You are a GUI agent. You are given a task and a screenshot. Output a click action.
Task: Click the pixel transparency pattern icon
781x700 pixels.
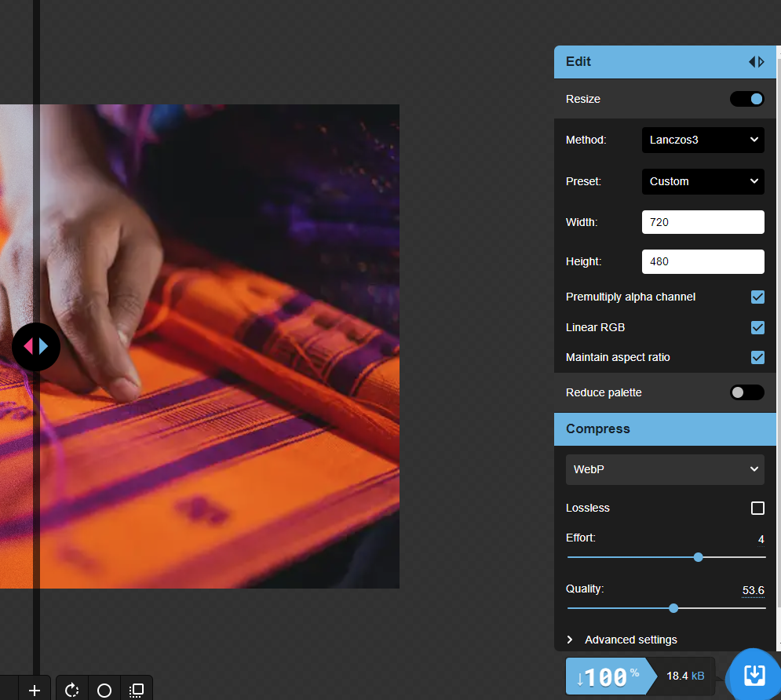[x=137, y=690]
